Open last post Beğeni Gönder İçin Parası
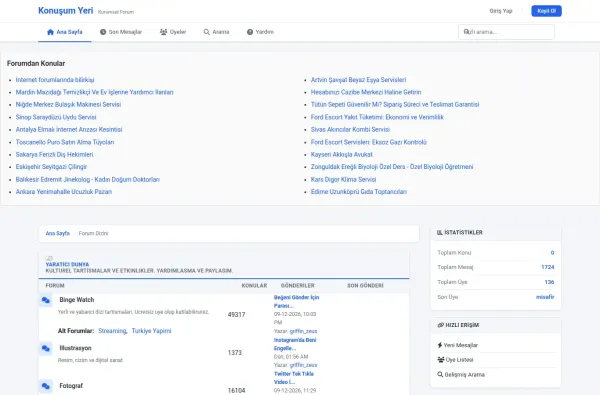 [296, 302]
